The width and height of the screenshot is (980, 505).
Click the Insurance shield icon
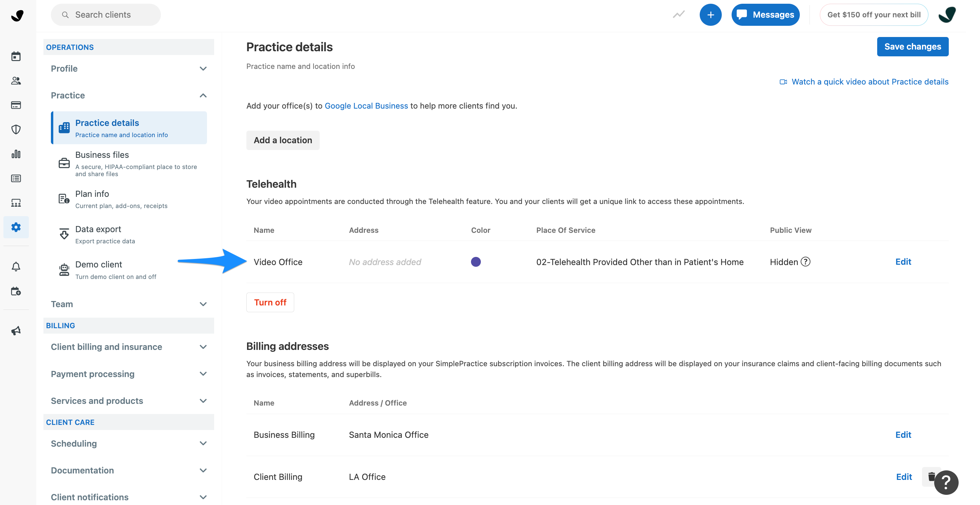pyautogui.click(x=16, y=129)
